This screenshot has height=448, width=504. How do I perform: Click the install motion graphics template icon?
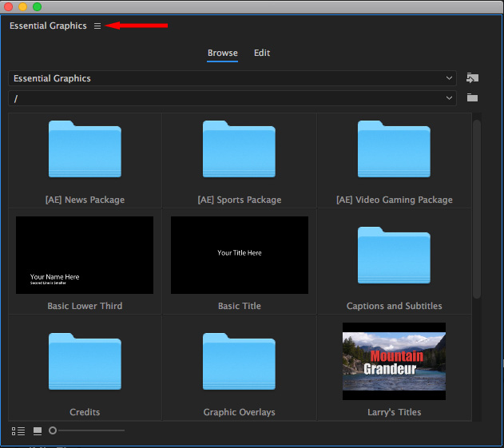472,77
